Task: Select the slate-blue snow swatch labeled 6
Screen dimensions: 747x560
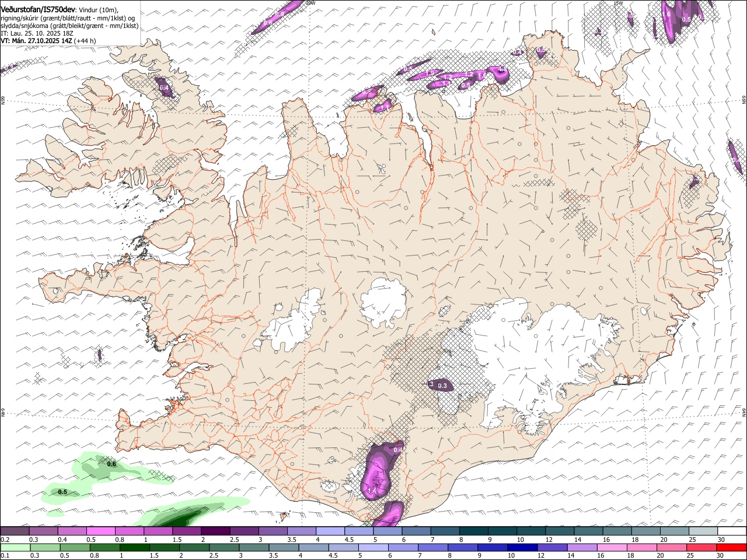Action: (416, 531)
